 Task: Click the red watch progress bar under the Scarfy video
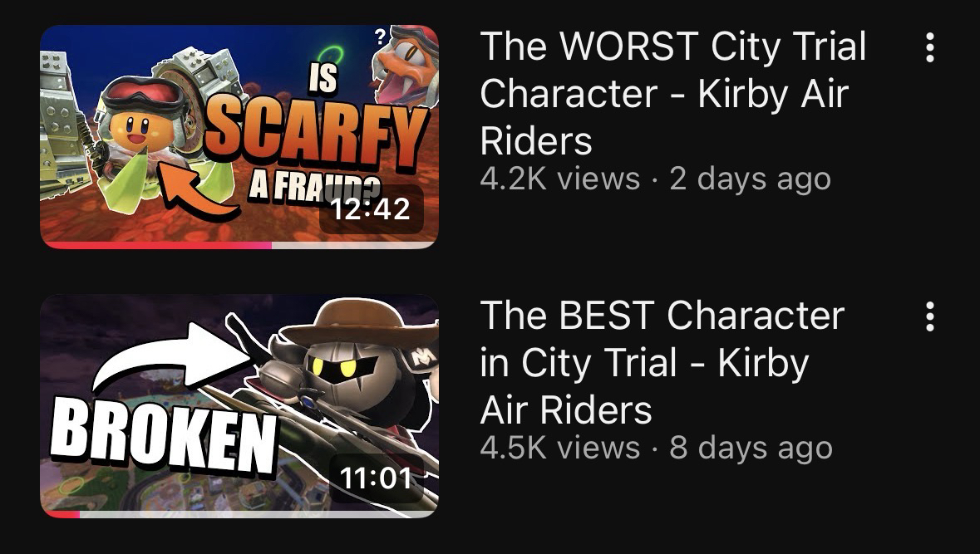156,246
